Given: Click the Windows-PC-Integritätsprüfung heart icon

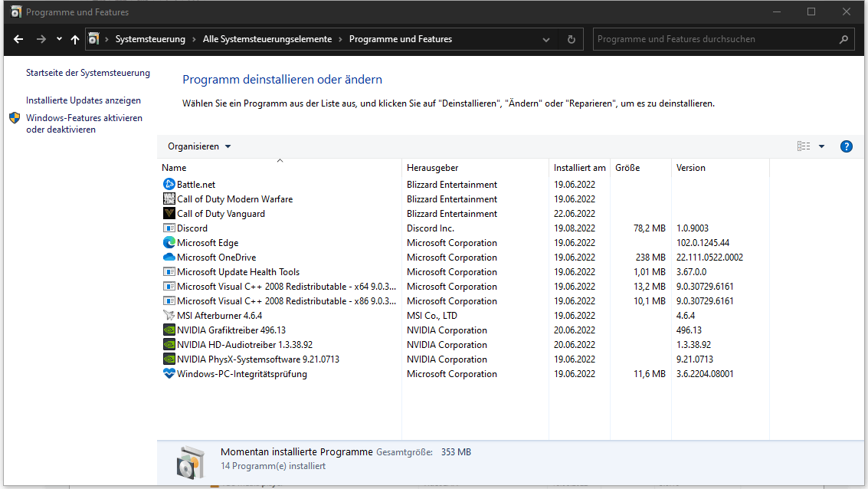Looking at the screenshot, I should 169,373.
